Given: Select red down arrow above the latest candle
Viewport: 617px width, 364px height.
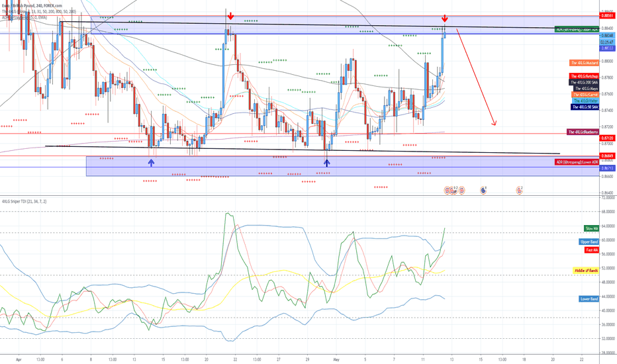Looking at the screenshot, I should (x=445, y=18).
